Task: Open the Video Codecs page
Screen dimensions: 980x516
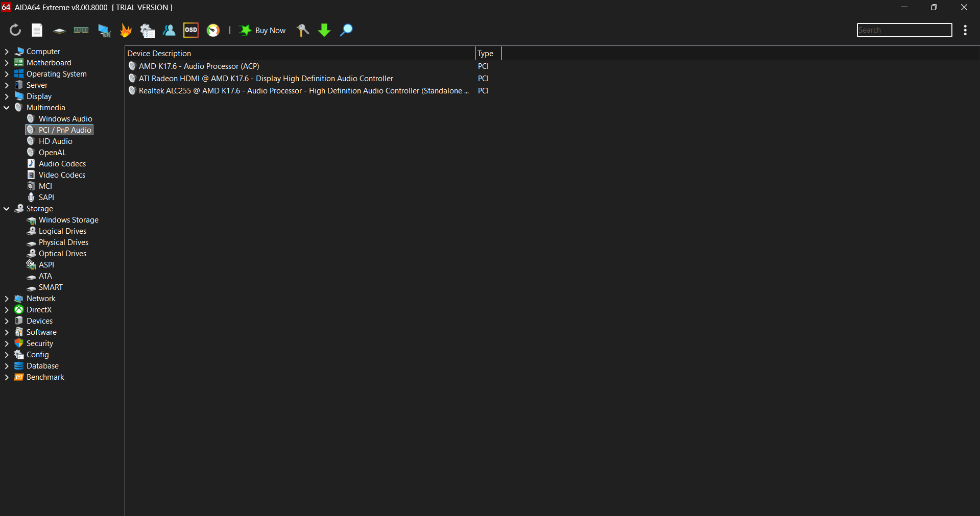Action: [62, 175]
